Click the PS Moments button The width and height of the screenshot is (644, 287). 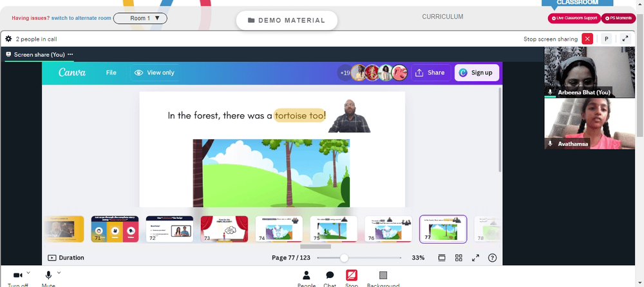(618, 18)
